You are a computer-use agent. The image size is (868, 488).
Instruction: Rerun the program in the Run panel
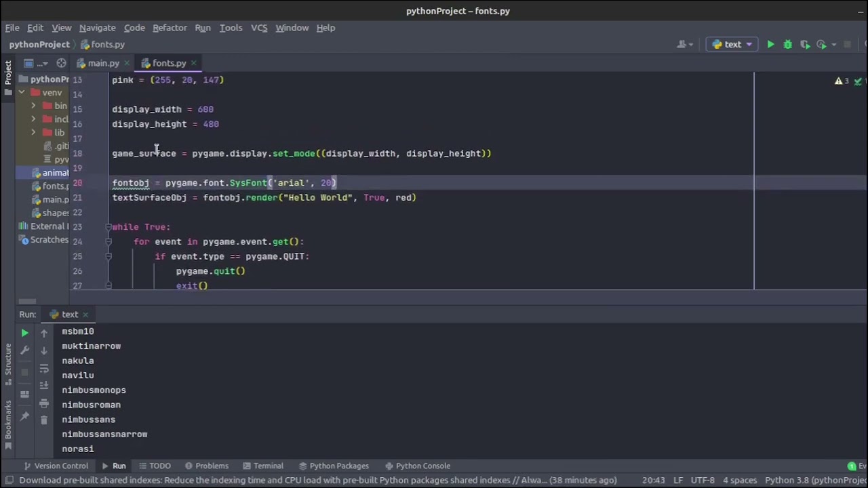click(24, 331)
